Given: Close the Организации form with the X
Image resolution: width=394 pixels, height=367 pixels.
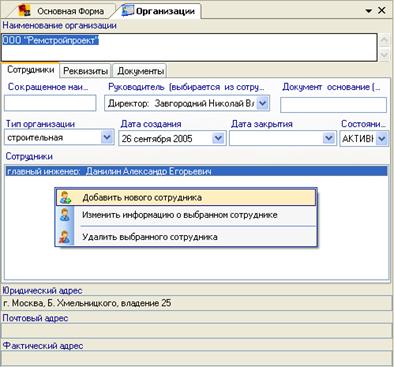Looking at the screenshot, I should tap(382, 10).
